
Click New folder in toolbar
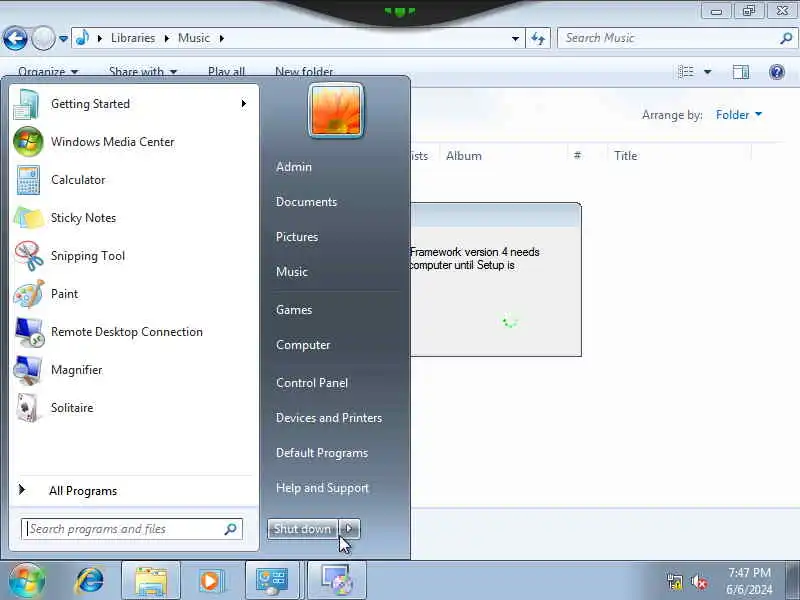304,72
